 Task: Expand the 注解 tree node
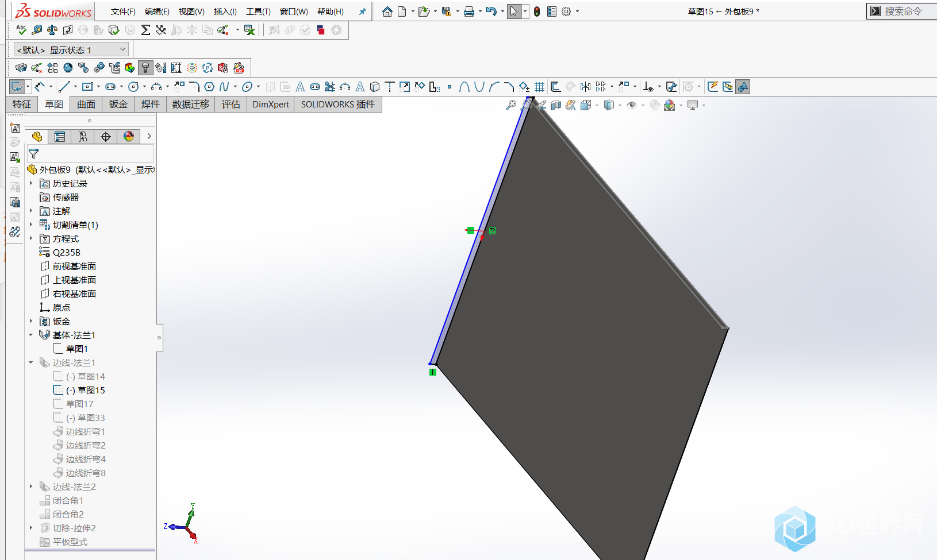(x=31, y=211)
